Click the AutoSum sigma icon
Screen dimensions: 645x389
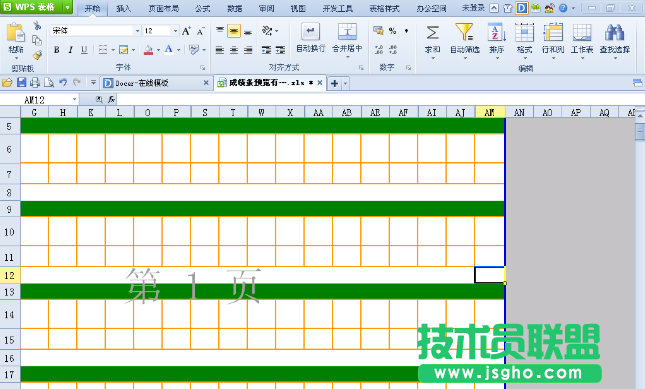point(432,33)
